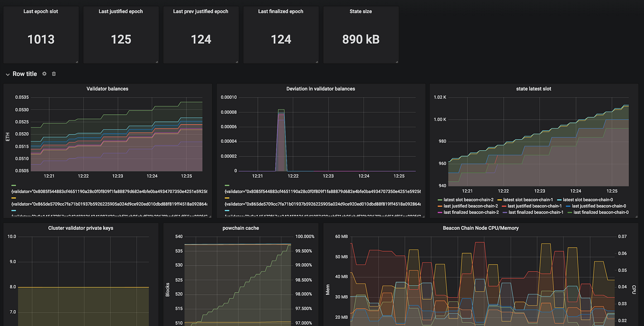Toggle latest slot beacon-chain-0 legend series

[584, 199]
